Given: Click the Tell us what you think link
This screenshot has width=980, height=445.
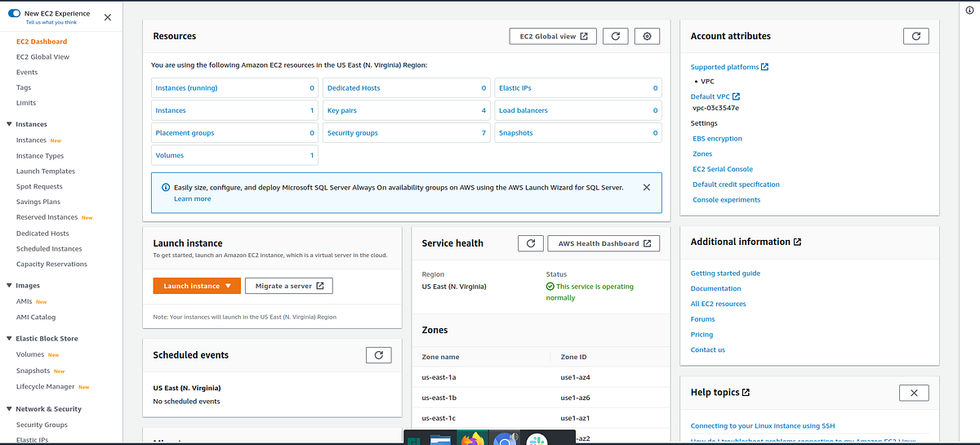Looking at the screenshot, I should click(51, 23).
